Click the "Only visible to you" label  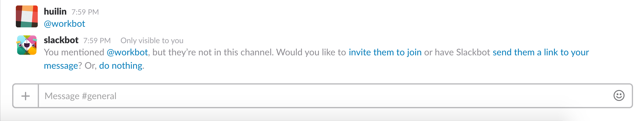point(152,41)
